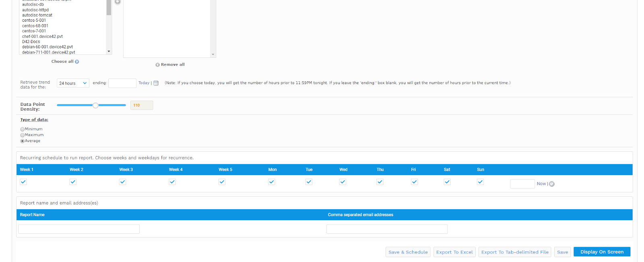Select the Maximum data type radio
This screenshot has height=262, width=644.
pos(23,135)
